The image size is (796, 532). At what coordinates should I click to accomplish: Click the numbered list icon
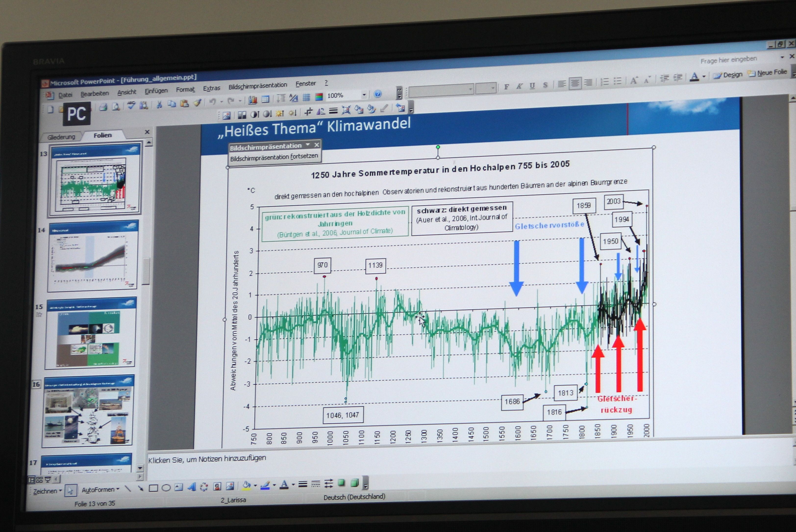(604, 82)
